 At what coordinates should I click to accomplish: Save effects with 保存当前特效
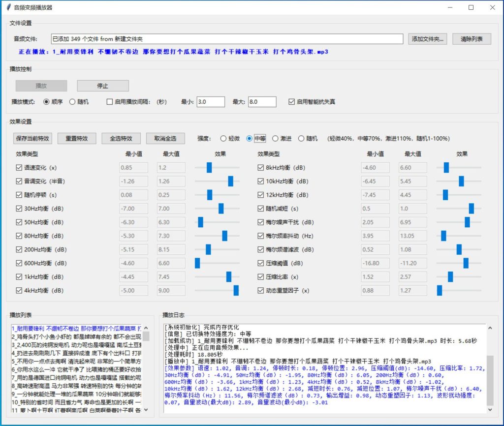tap(32, 138)
